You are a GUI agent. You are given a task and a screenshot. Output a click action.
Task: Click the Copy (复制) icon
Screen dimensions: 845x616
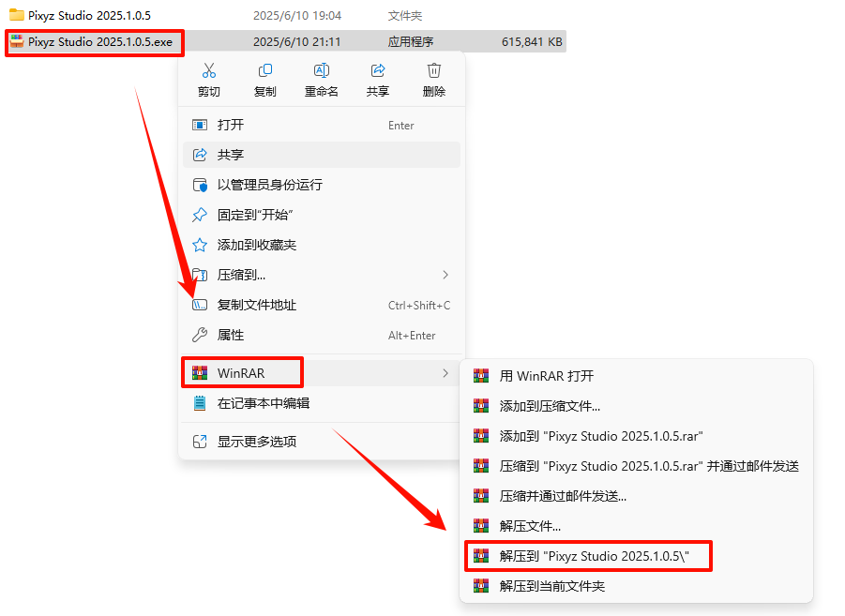[265, 70]
